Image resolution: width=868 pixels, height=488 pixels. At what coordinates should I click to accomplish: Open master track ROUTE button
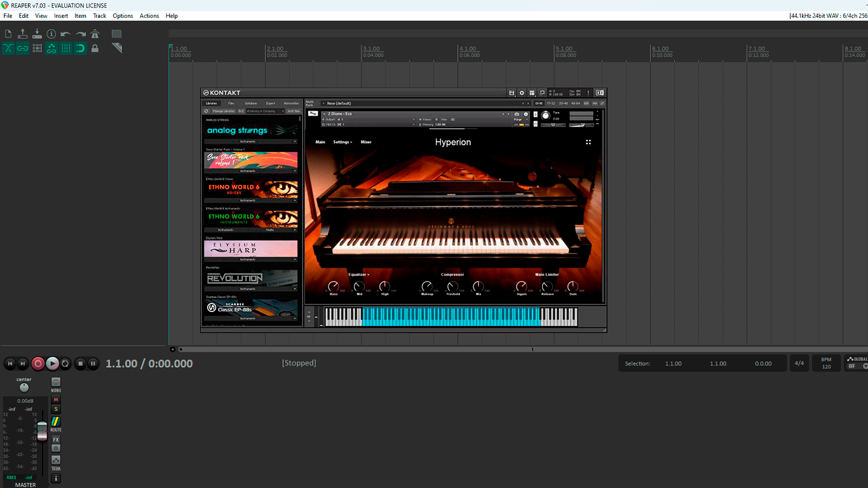[x=56, y=421]
